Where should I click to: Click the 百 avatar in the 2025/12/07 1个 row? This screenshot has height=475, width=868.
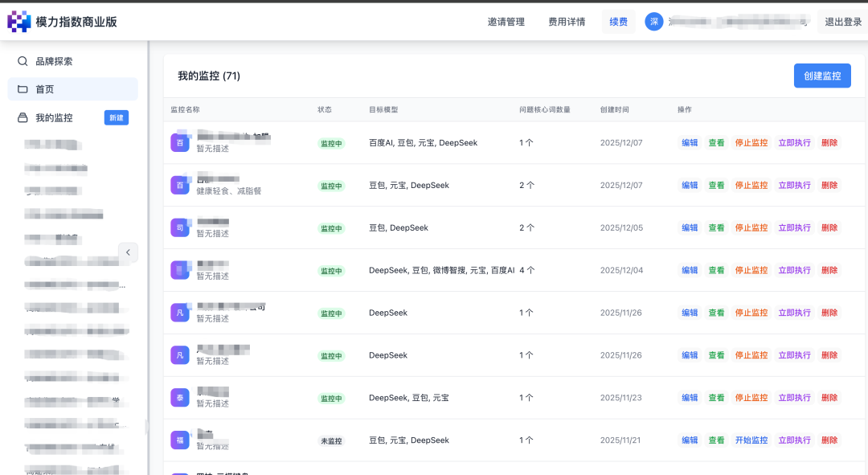[180, 143]
